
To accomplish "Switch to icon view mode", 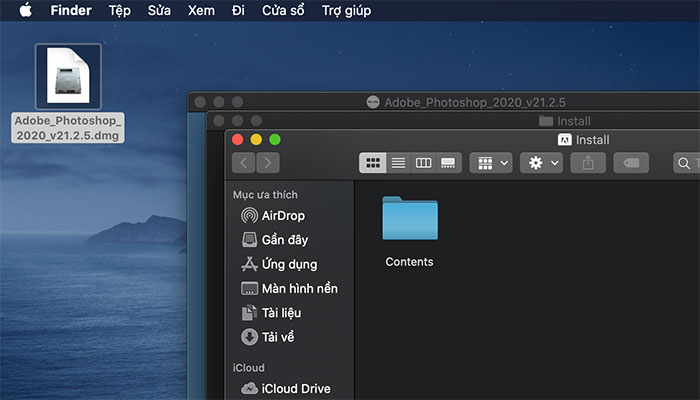I will [x=373, y=162].
